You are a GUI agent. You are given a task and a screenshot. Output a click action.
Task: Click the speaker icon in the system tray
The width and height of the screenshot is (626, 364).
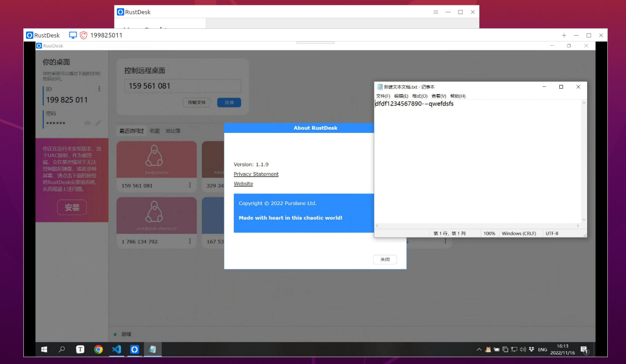point(523,349)
